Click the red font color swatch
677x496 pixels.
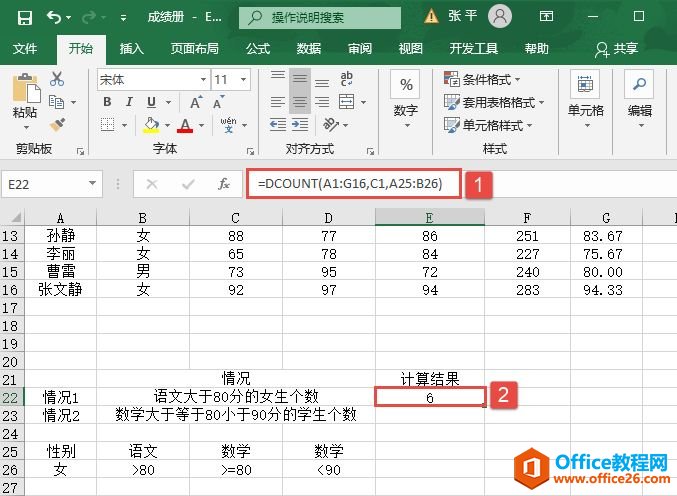tap(183, 124)
